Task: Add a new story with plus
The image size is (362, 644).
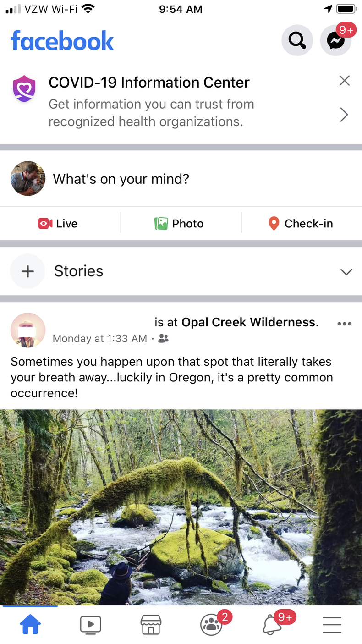Action: pos(27,271)
